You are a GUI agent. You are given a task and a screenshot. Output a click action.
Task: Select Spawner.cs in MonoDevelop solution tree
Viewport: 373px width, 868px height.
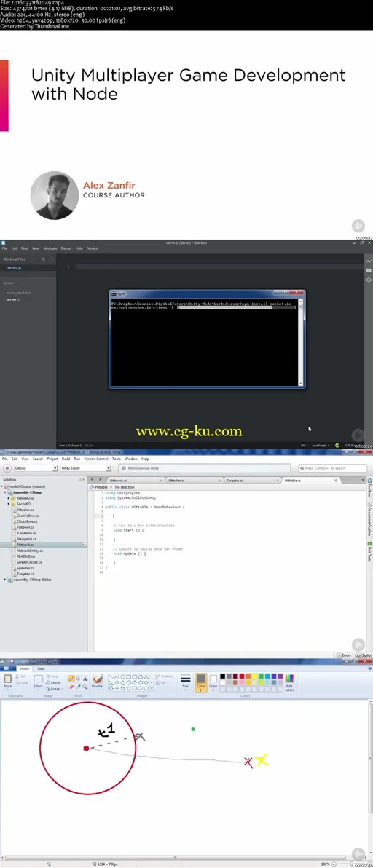click(25, 568)
